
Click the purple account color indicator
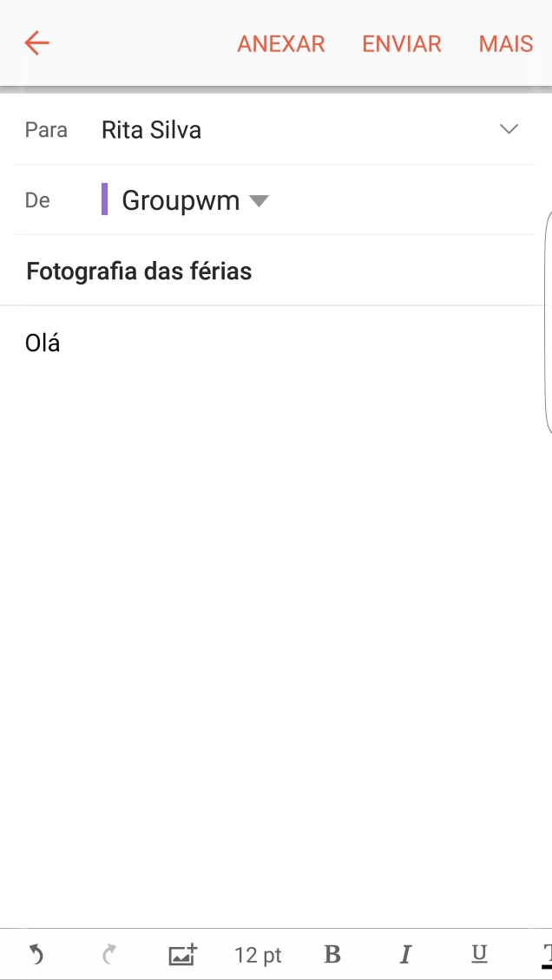tap(105, 200)
